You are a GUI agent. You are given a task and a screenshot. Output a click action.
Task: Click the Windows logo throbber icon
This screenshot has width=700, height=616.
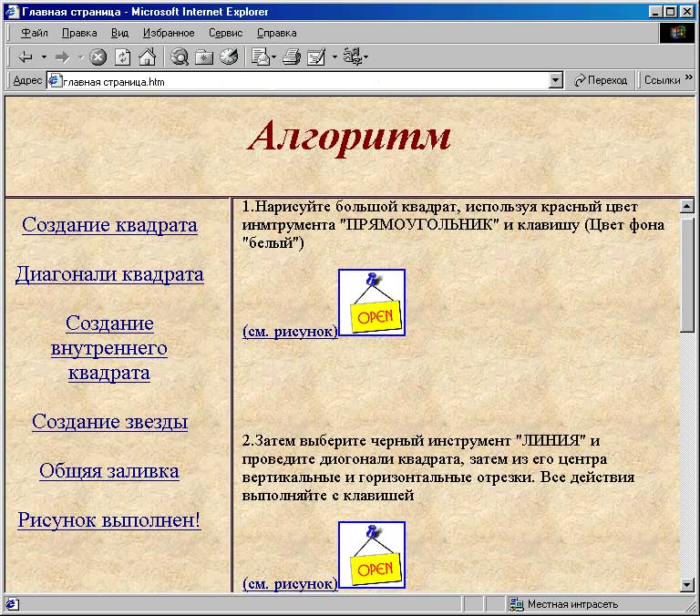(677, 33)
